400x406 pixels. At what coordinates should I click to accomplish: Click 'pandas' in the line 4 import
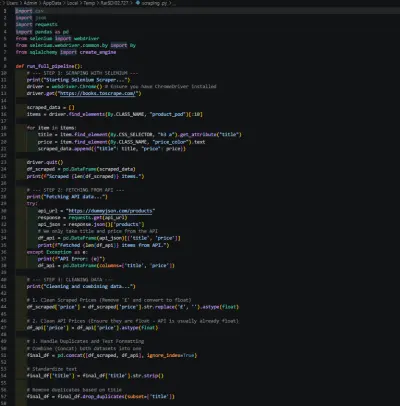(43, 32)
